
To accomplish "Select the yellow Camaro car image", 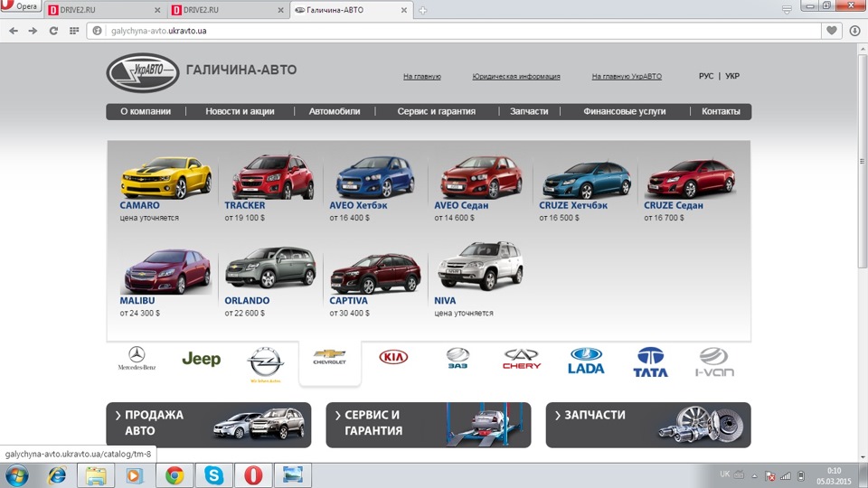I will [x=166, y=178].
